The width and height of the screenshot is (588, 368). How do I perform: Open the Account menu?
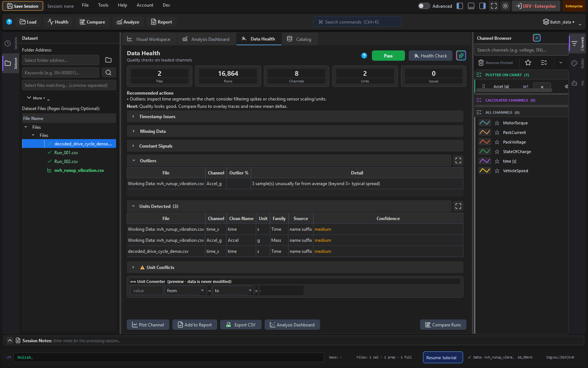tap(145, 5)
